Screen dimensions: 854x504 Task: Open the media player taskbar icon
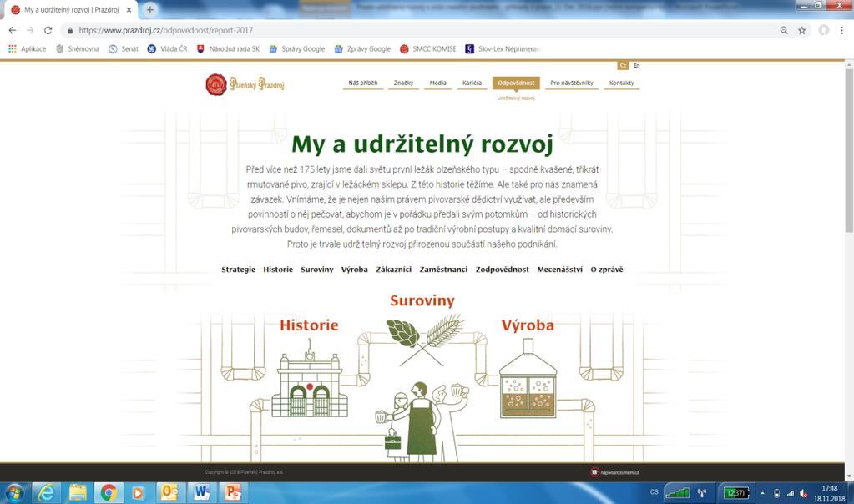pyautogui.click(x=138, y=493)
